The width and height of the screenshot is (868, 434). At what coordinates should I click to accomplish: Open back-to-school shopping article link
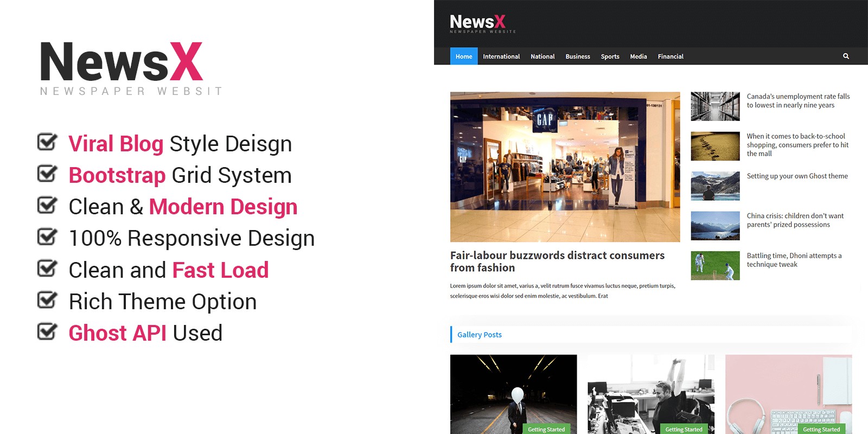click(x=797, y=145)
